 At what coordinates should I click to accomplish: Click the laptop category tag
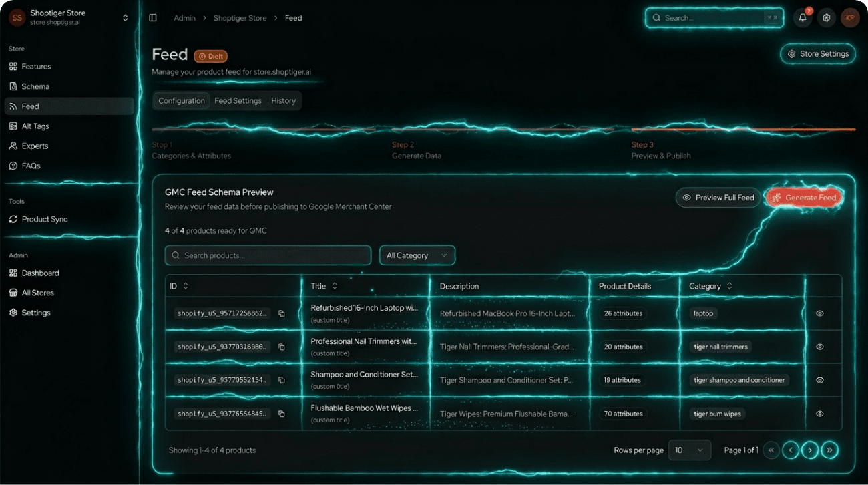pos(703,313)
